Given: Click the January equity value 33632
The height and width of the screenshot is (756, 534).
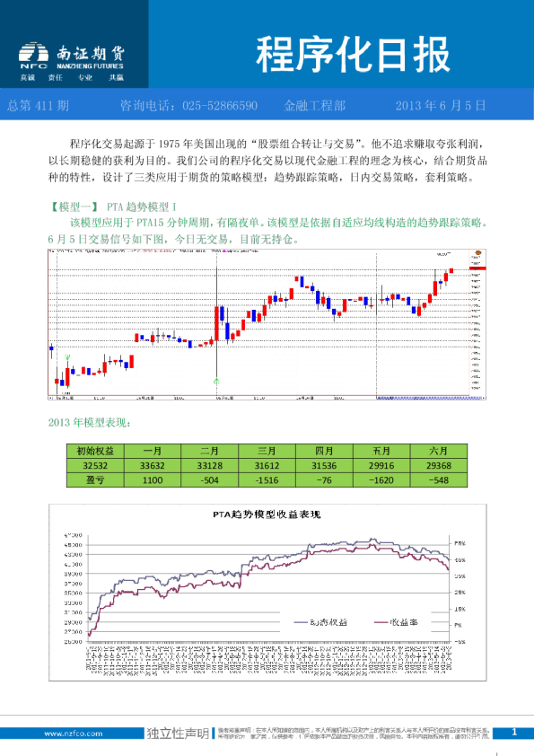Looking at the screenshot, I should point(153,466).
